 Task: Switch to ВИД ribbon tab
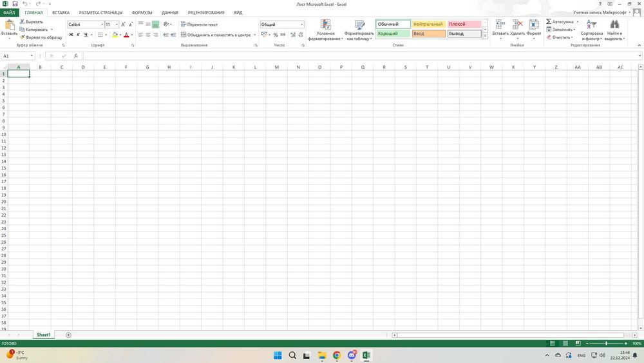point(238,13)
